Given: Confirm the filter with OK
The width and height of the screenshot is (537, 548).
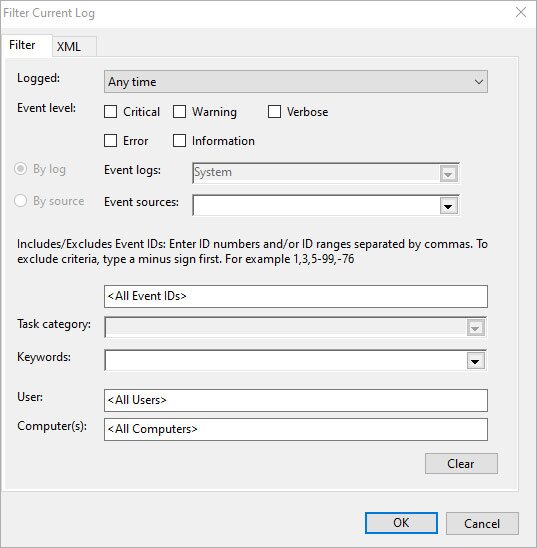Looking at the screenshot, I should (x=401, y=523).
